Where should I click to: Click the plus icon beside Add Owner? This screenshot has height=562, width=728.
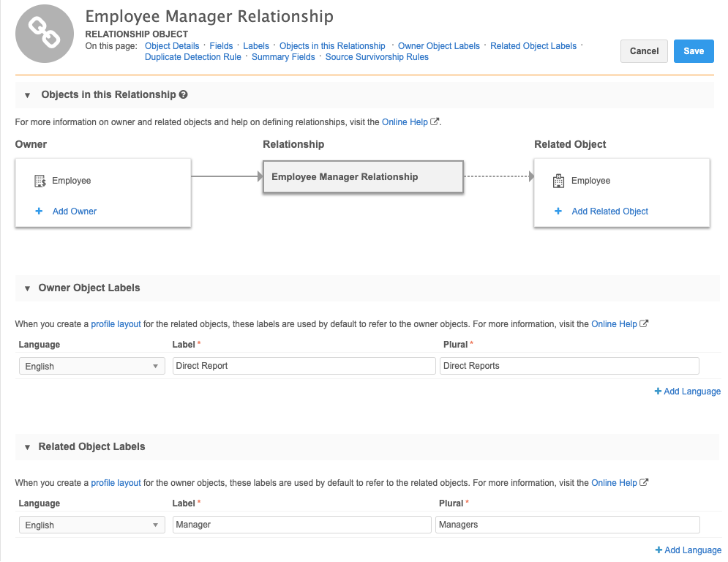pos(40,211)
